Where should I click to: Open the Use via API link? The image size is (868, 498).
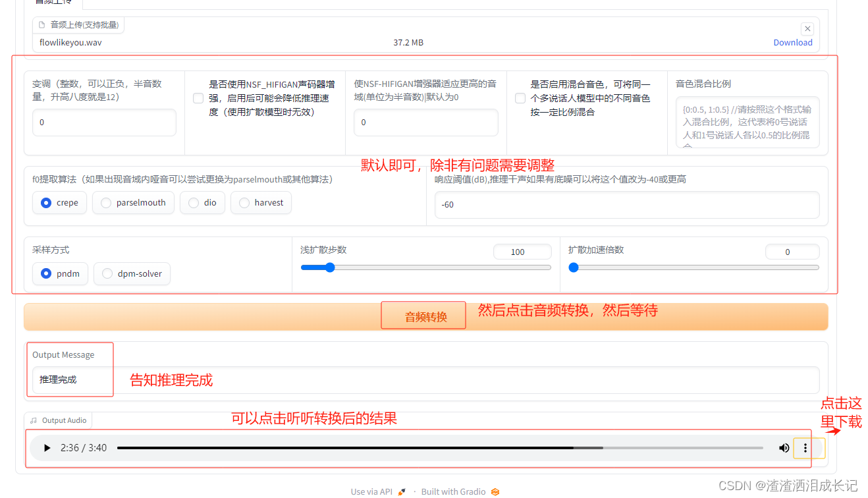click(371, 491)
